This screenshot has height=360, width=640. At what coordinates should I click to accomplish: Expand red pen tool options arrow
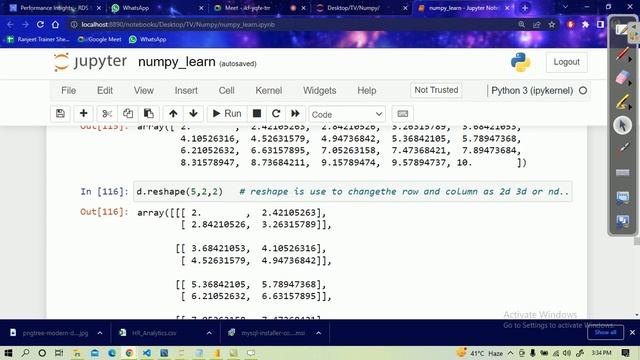click(x=630, y=60)
